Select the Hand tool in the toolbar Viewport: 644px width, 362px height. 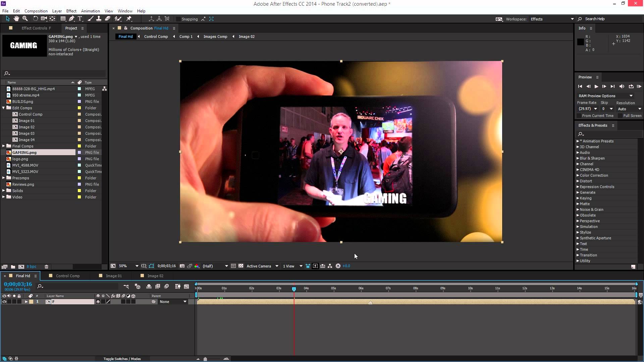[16, 19]
